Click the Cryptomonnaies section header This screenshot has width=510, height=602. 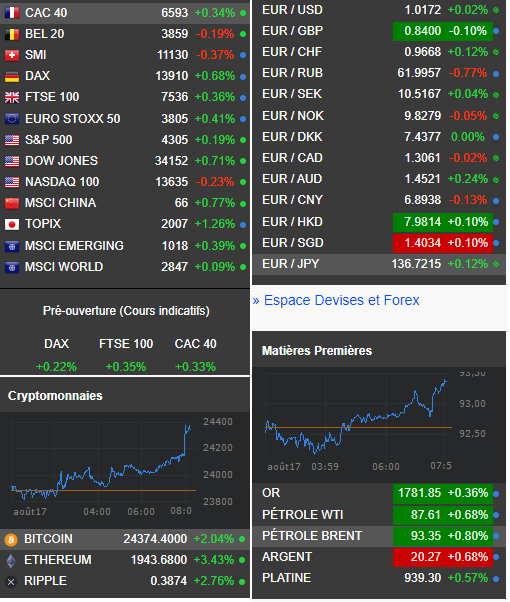coord(55,397)
